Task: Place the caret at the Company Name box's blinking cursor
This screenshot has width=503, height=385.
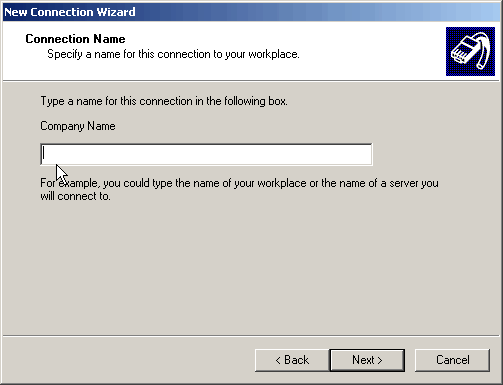Action: click(44, 154)
